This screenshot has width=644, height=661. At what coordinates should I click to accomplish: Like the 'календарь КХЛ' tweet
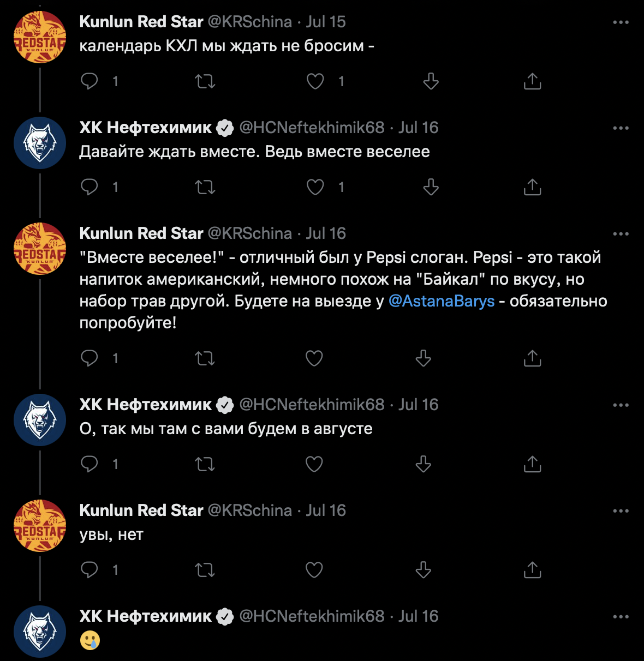[x=315, y=81]
